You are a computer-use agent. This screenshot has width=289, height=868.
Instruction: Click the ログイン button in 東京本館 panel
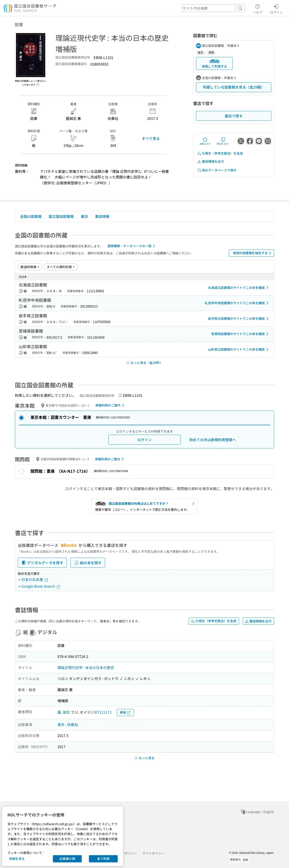144,440
